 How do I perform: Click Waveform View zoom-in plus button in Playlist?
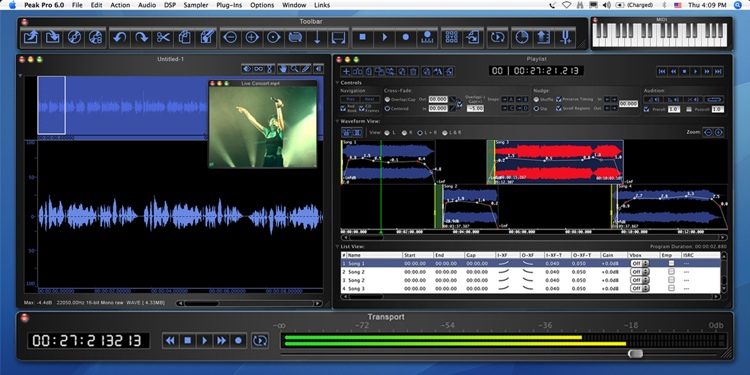[719, 132]
